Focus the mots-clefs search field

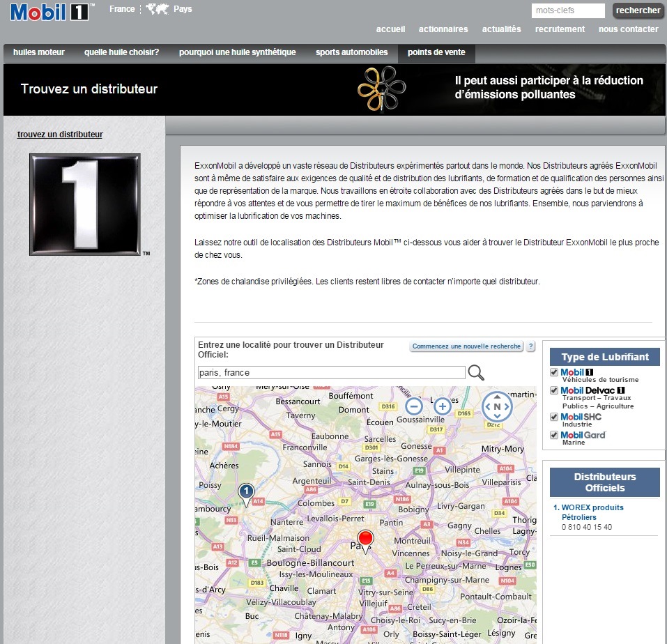[x=568, y=10]
